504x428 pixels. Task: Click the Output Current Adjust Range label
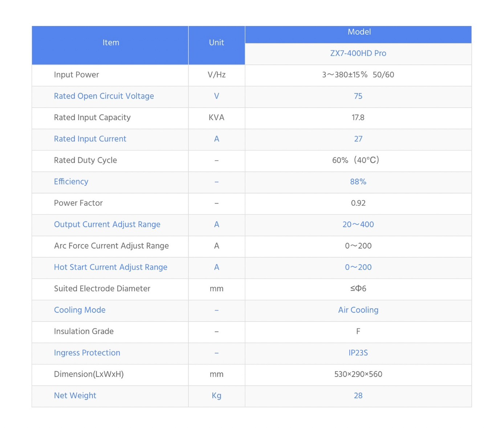point(107,225)
